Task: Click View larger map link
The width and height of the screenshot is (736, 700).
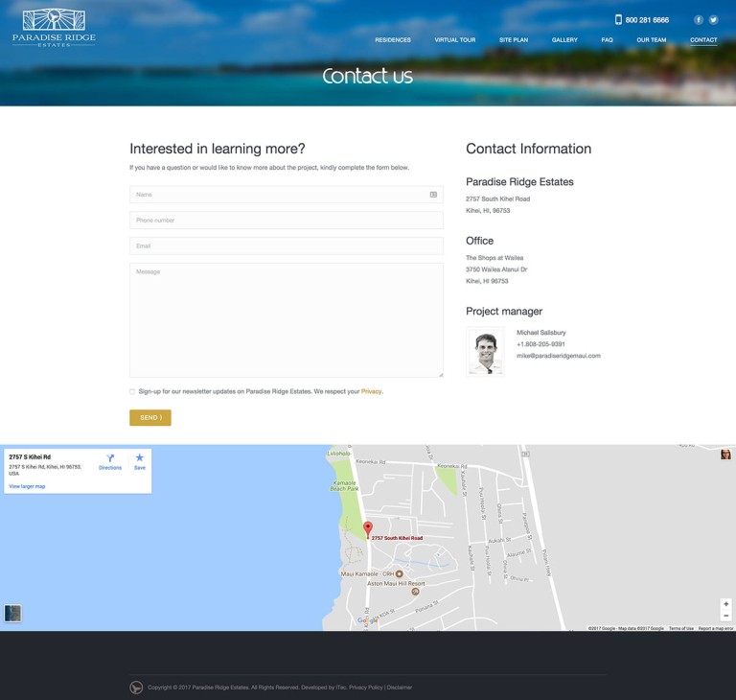Action: pos(27,486)
